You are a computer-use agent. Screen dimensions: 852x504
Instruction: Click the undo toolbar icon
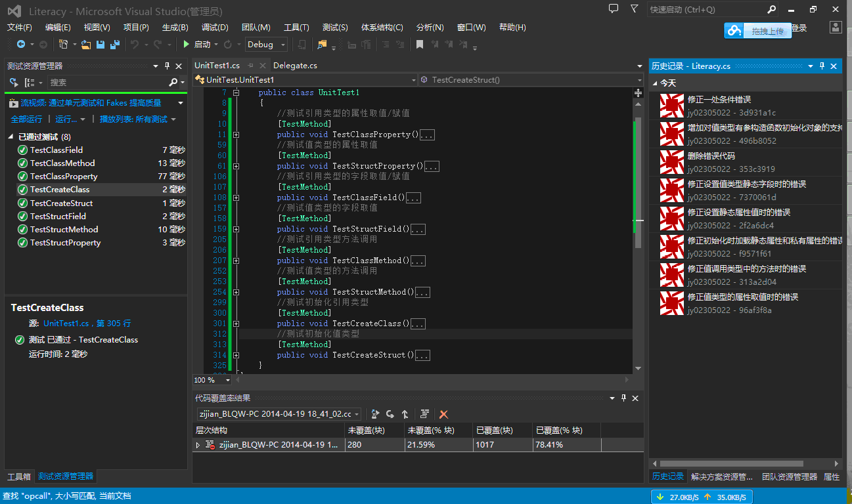pyautogui.click(x=135, y=45)
